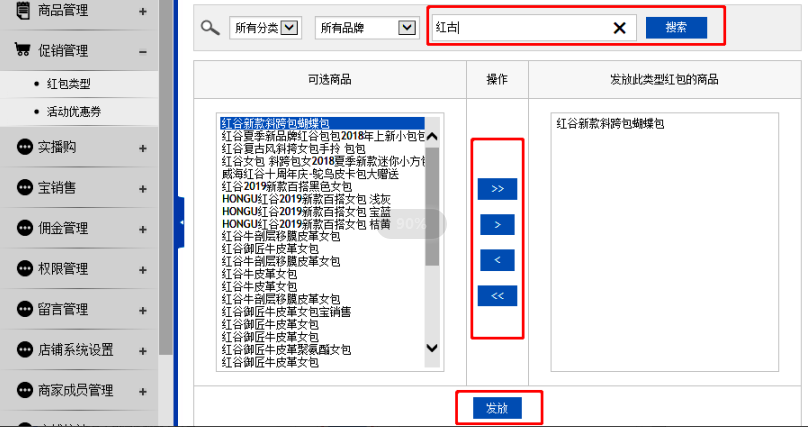The image size is (808, 427).
Task: Select HONGU红谷2019新款百搭女包 浅灰 item
Action: tap(306, 199)
